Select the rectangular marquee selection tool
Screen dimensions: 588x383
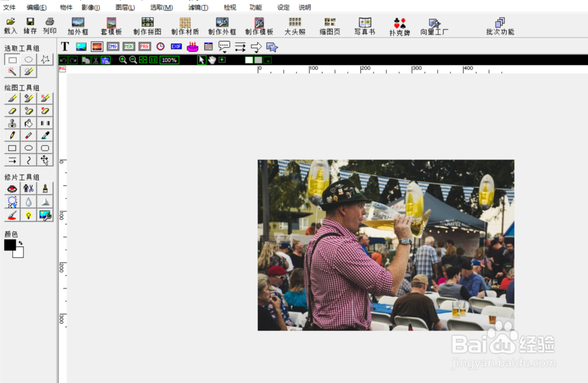click(x=12, y=59)
